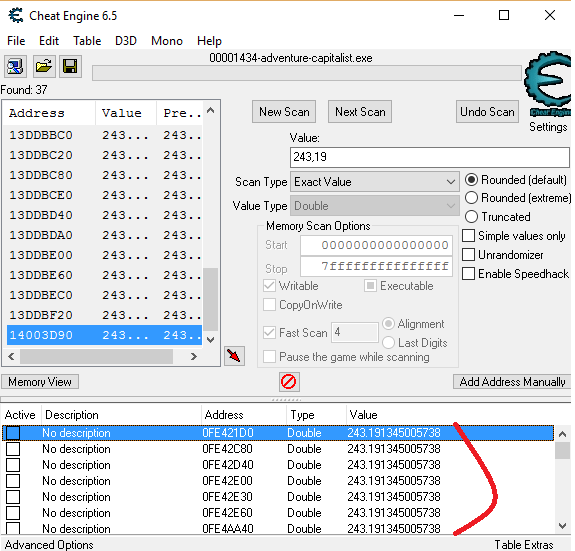
Task: Open the Mono menu
Action: point(167,41)
